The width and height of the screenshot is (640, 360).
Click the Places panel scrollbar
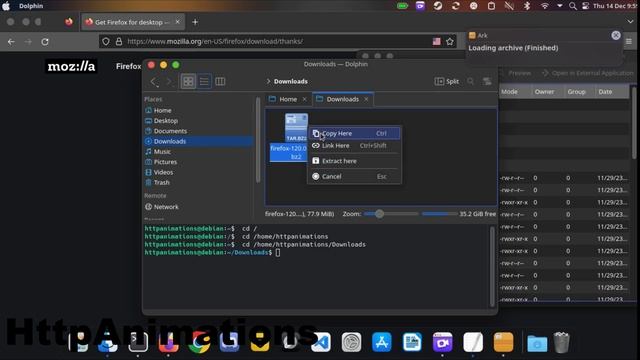pyautogui.click(x=258, y=140)
